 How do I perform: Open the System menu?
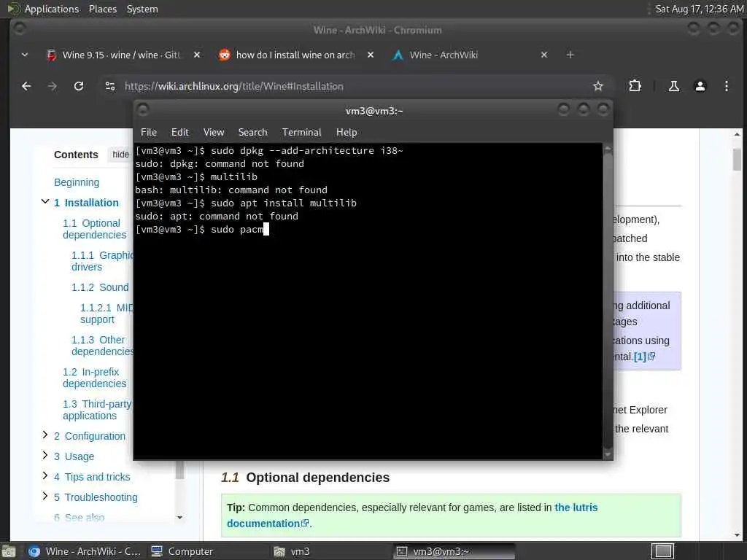click(x=142, y=9)
